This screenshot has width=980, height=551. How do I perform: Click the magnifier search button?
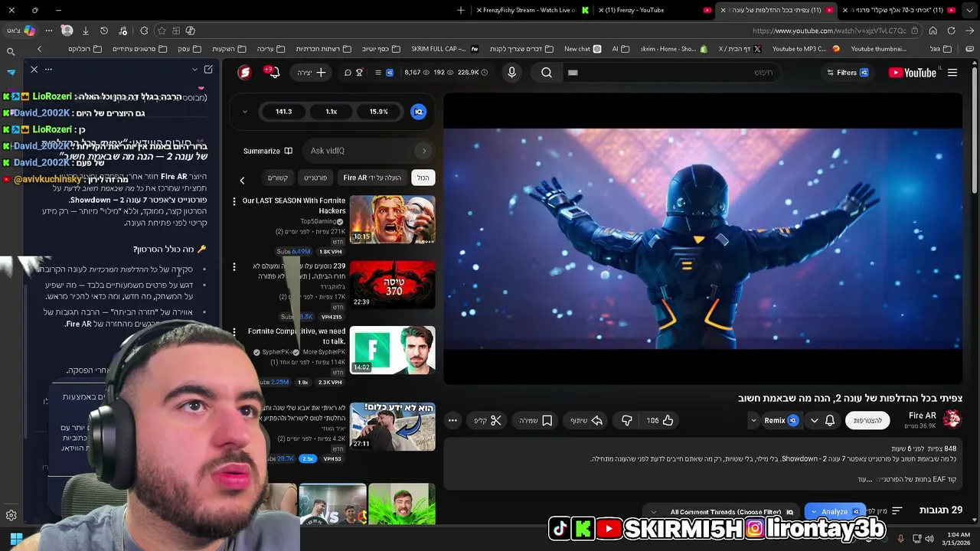[547, 73]
